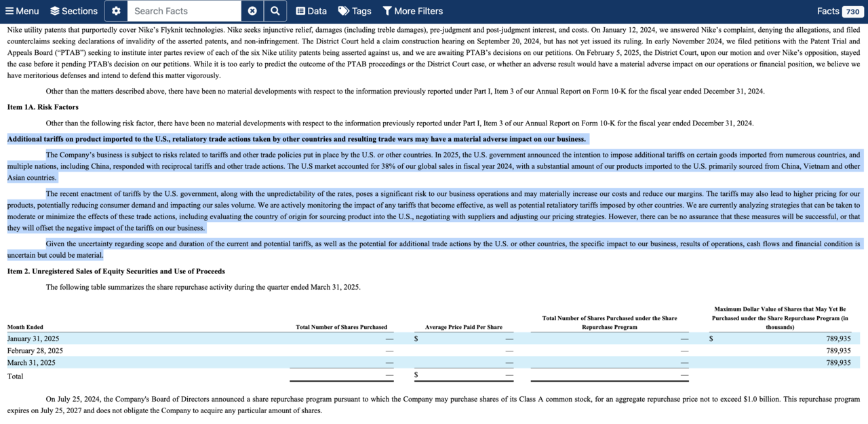Screen dimensions: 868x424
Task: Select the highlighted paragraph starting 'The recent enactment of tariffs'
Action: (433, 211)
